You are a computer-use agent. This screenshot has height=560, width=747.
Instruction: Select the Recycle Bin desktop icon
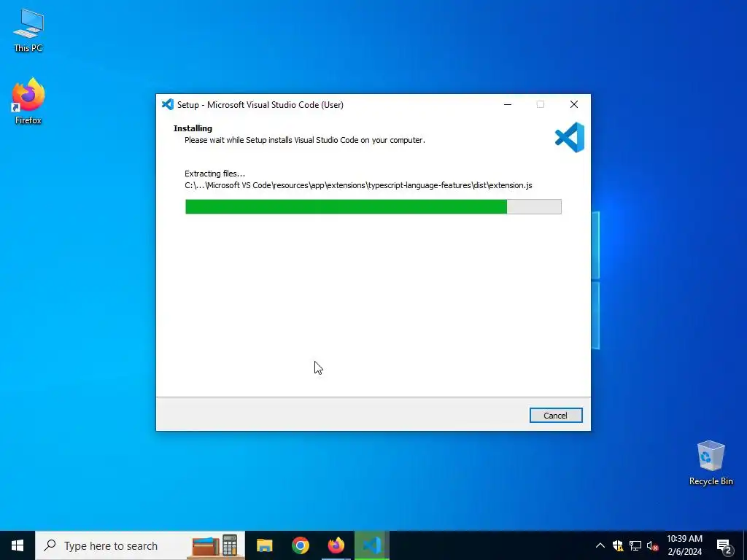(711, 463)
